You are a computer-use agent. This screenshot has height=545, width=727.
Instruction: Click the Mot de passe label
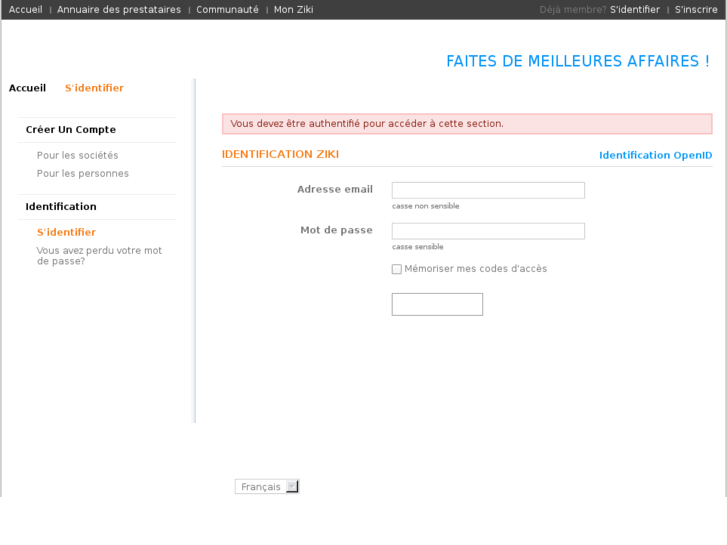336,230
